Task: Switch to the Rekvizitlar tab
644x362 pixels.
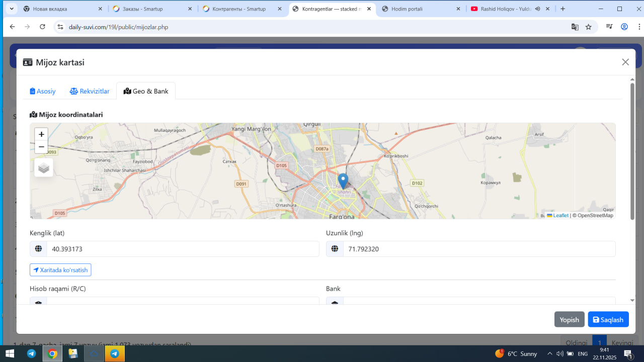Action: pyautogui.click(x=90, y=91)
